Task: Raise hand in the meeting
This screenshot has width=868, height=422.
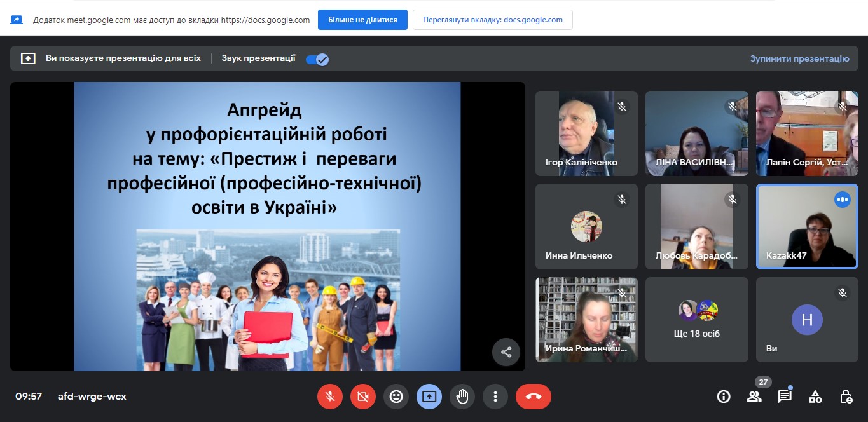Action: pos(462,397)
